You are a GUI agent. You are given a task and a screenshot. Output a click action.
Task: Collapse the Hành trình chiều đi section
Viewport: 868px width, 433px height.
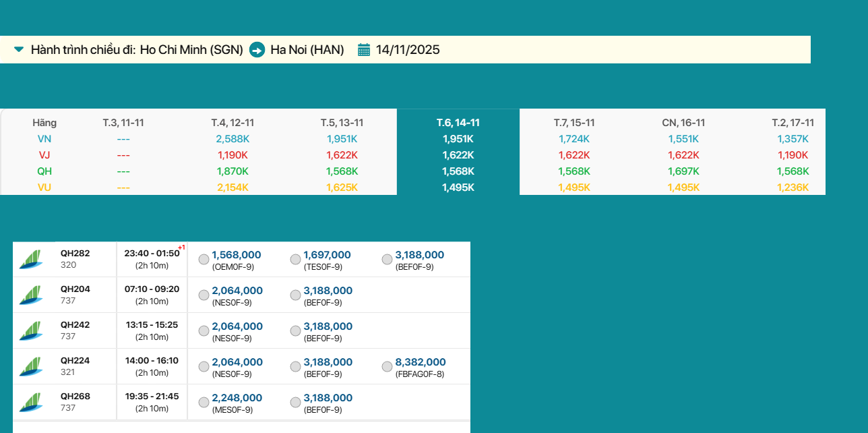19,50
